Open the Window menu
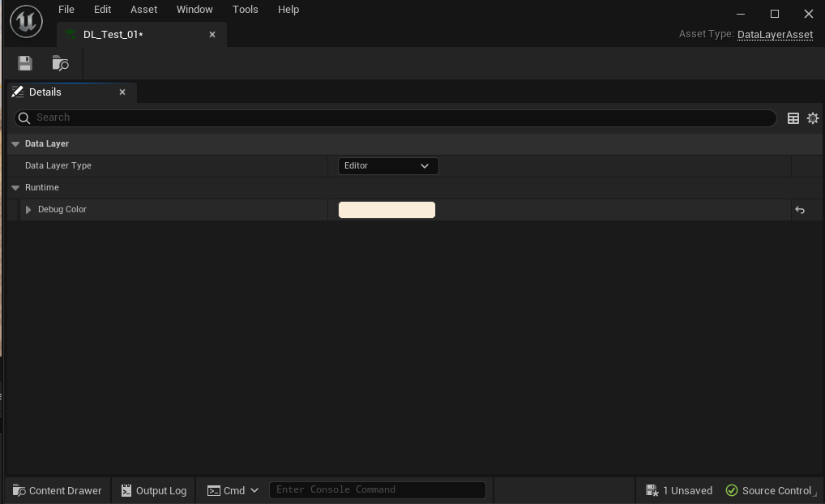 tap(194, 10)
